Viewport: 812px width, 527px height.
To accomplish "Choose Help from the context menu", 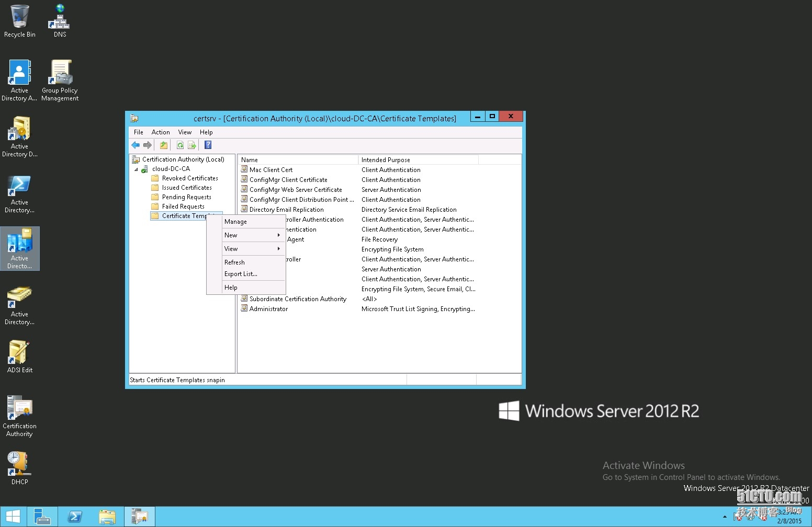I will [246, 288].
